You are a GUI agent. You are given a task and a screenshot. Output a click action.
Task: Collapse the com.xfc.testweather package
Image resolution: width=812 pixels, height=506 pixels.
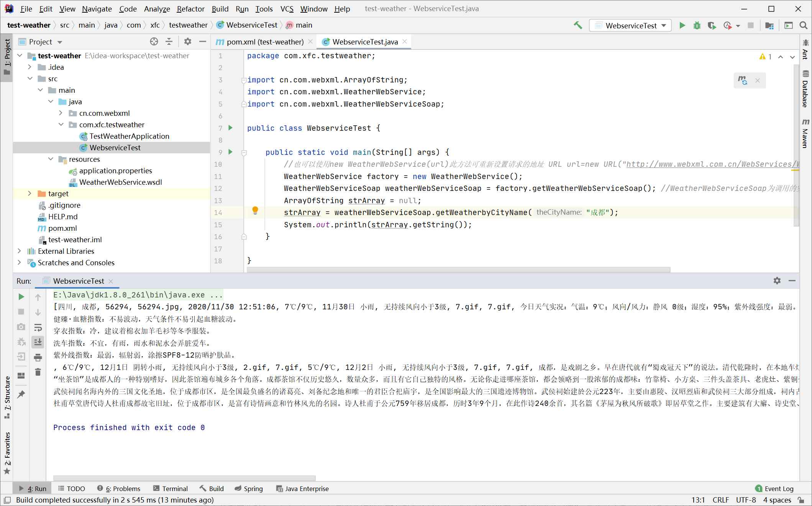pos(61,125)
